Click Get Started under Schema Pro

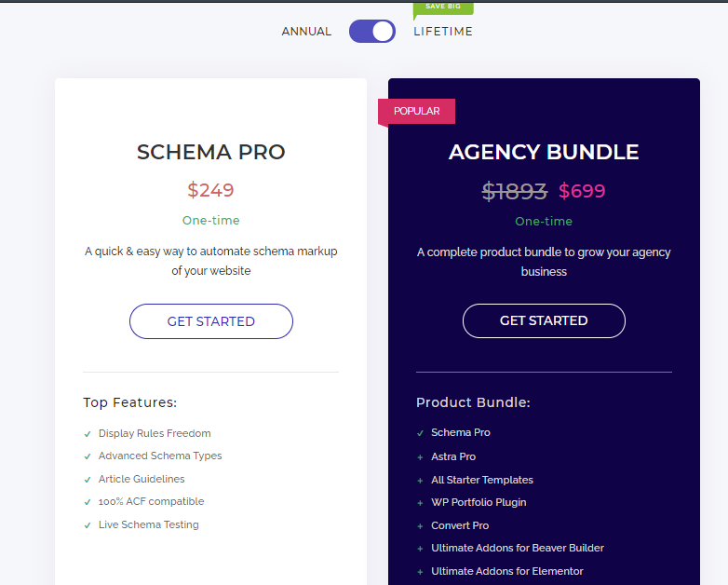pos(210,321)
